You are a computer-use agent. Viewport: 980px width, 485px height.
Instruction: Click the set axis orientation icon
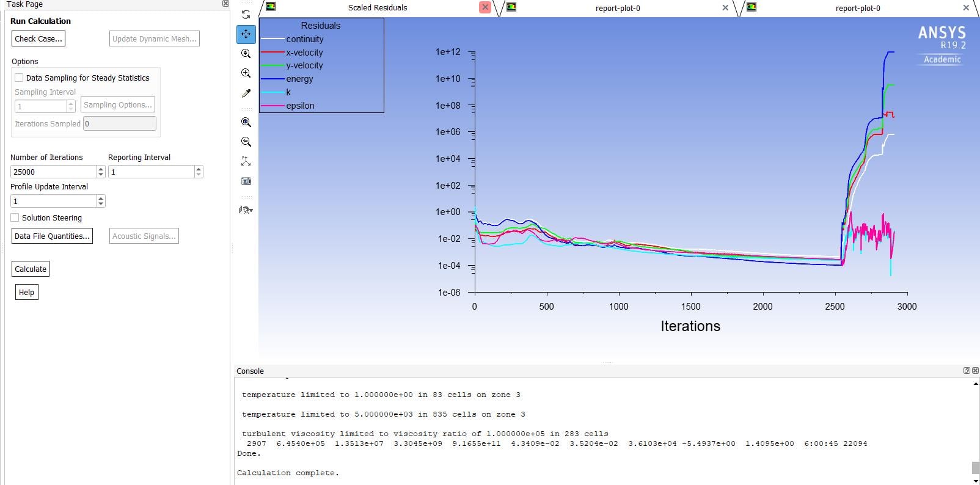point(246,161)
